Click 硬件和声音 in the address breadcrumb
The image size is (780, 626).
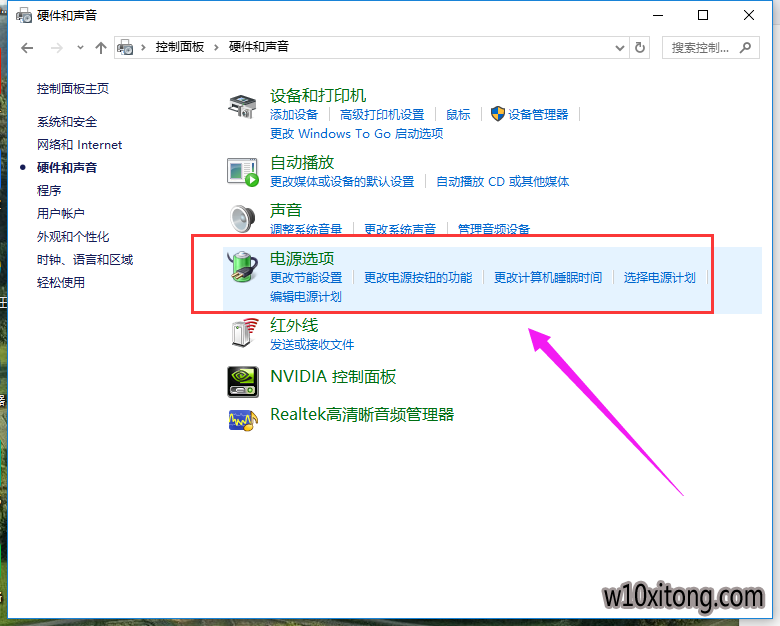click(x=259, y=47)
